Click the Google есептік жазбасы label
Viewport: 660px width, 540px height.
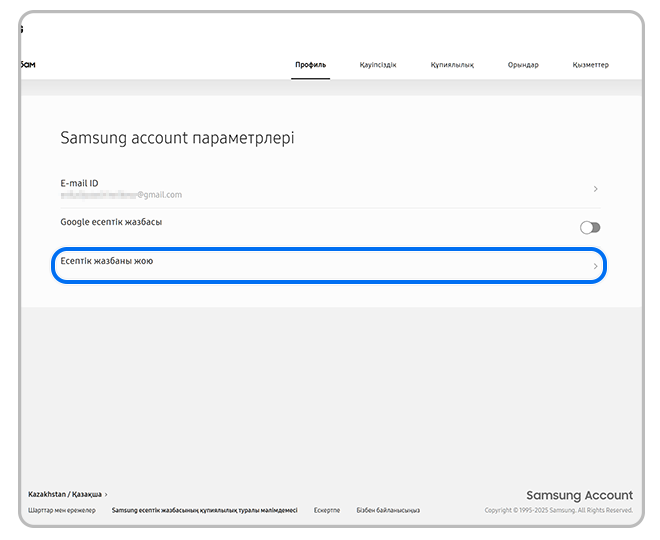point(111,222)
